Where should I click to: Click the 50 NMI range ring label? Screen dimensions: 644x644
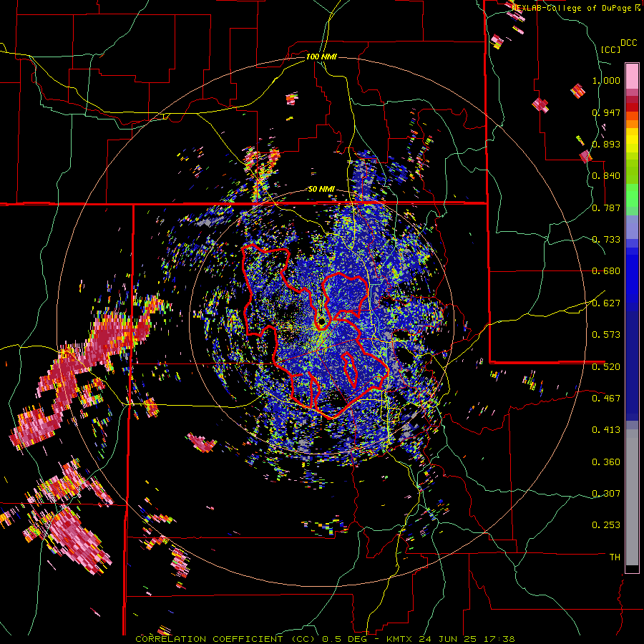[321, 190]
